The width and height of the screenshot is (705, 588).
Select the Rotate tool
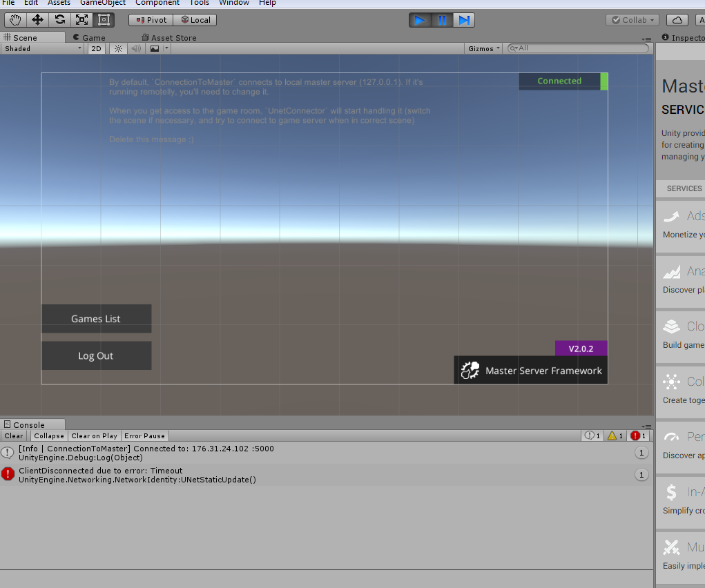pos(60,19)
